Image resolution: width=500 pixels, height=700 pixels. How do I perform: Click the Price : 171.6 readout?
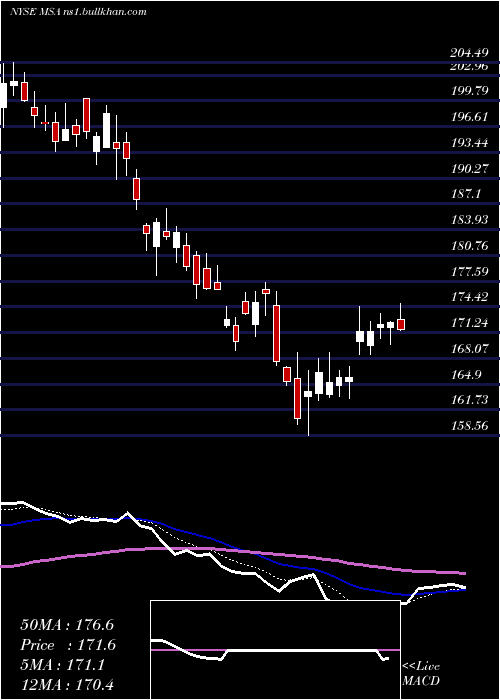coord(68,645)
